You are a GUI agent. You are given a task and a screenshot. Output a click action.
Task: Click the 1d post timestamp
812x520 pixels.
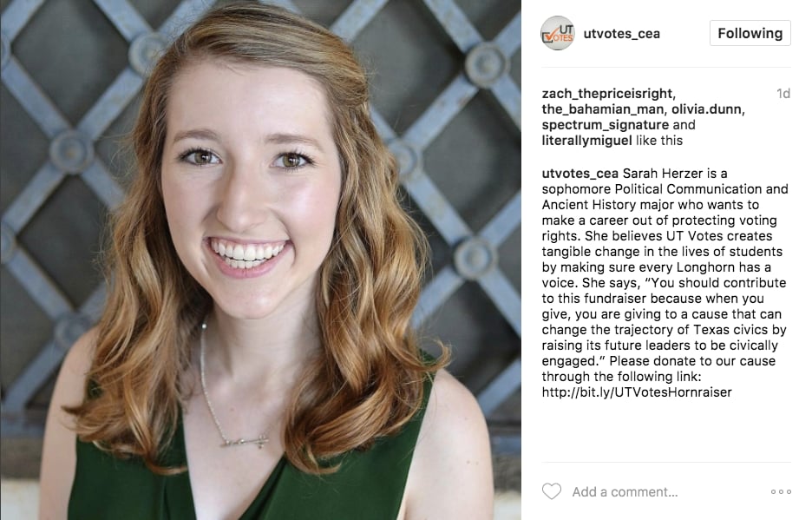point(783,93)
